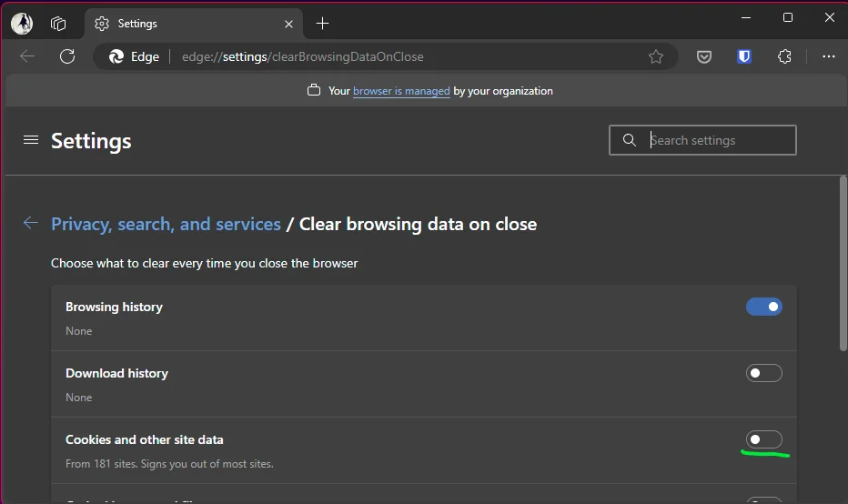Click the 'Browsing history' row label
The width and height of the screenshot is (848, 504).
[114, 307]
